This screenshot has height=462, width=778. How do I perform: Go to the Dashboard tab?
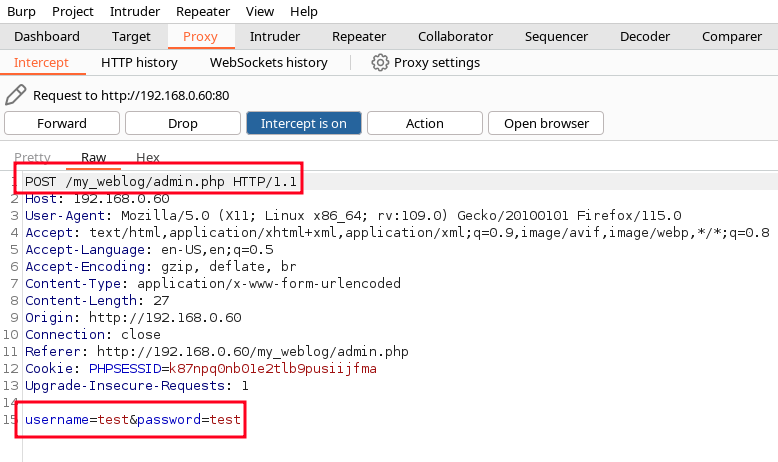click(47, 37)
